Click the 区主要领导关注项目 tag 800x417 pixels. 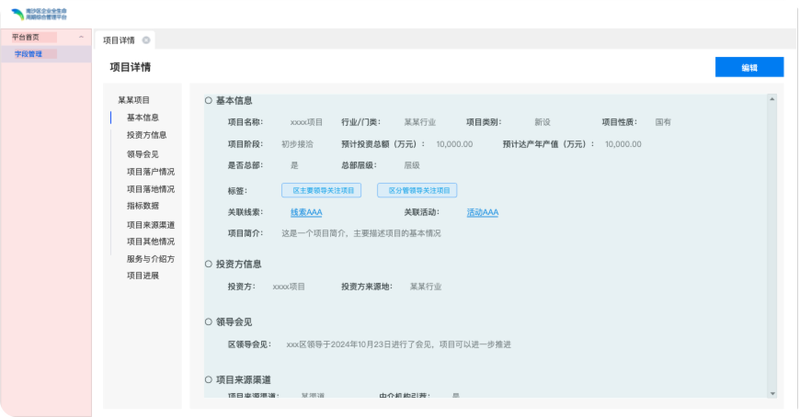[x=321, y=190]
